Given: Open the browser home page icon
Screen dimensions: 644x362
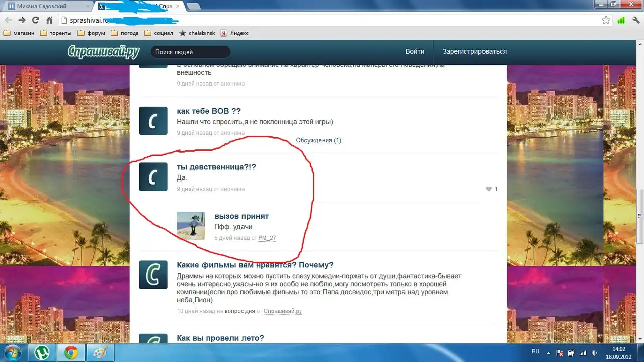Looking at the screenshot, I should tap(49, 20).
